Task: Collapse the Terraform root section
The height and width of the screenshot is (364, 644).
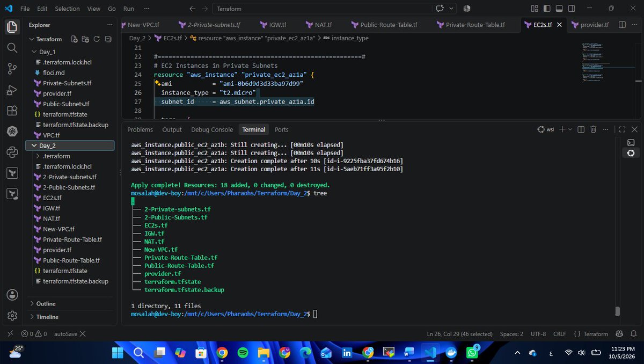Action: [32, 39]
